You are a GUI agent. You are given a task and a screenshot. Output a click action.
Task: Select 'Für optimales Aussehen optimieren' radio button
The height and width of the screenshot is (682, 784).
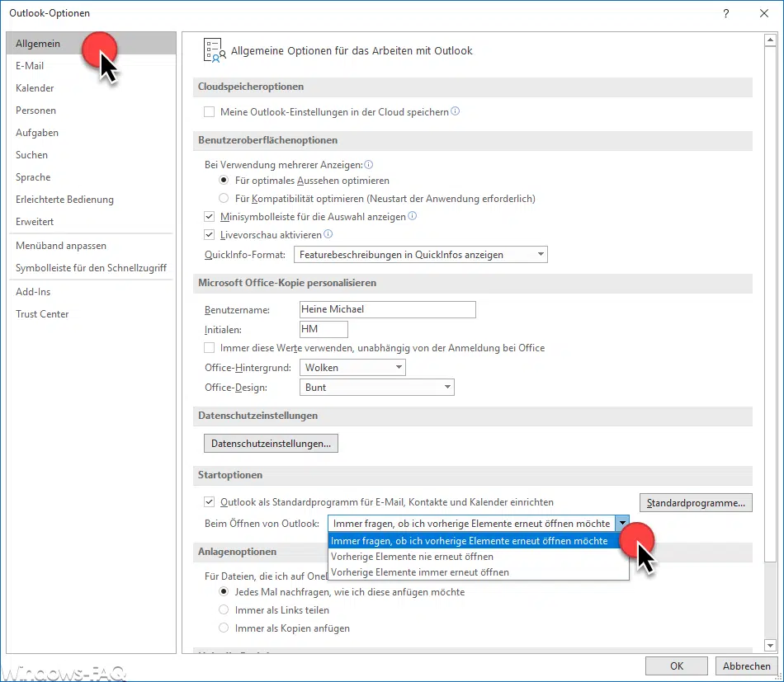224,180
